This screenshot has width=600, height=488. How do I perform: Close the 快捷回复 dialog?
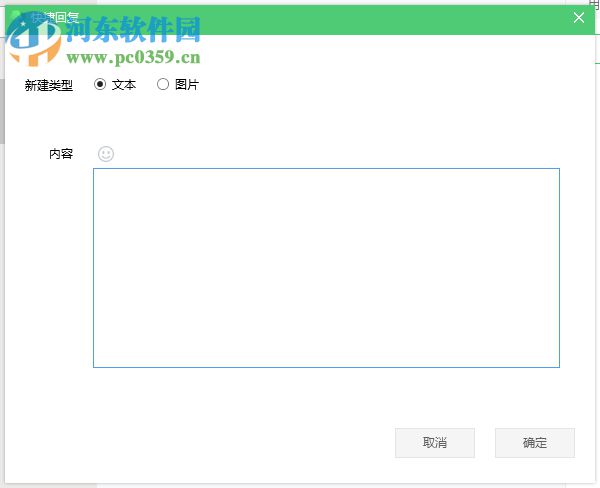click(x=579, y=18)
